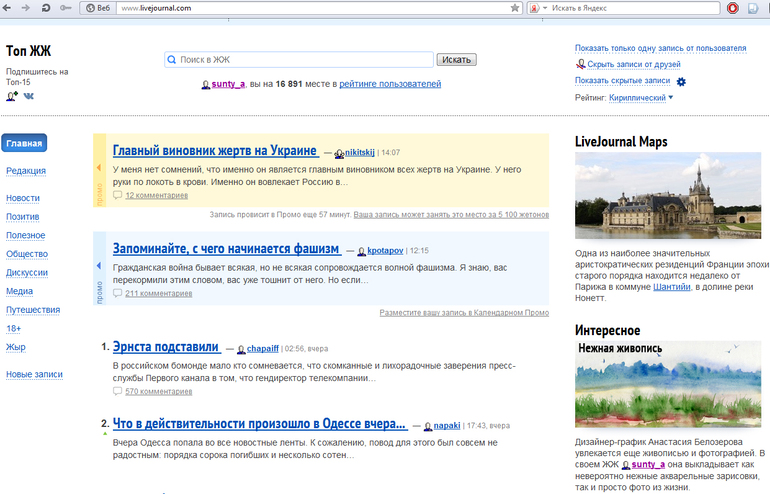The image size is (770, 494).
Task: Open рейтинге пользователей link
Action: tap(390, 84)
